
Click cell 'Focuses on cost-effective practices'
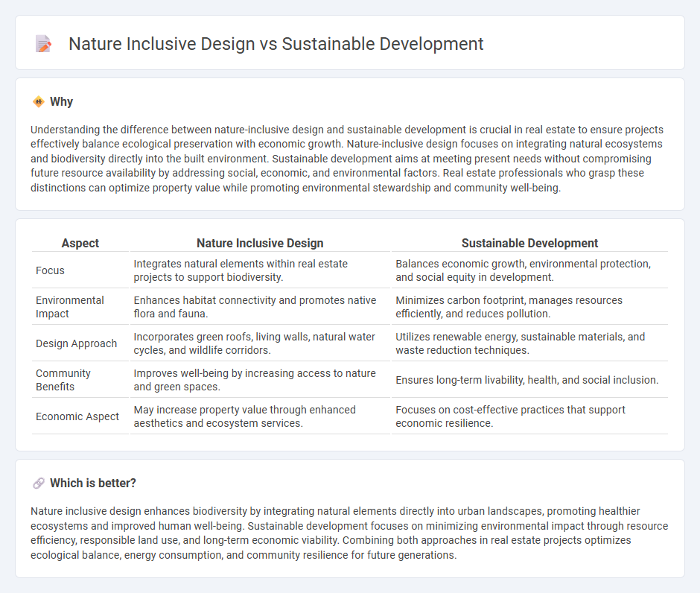coord(530,416)
